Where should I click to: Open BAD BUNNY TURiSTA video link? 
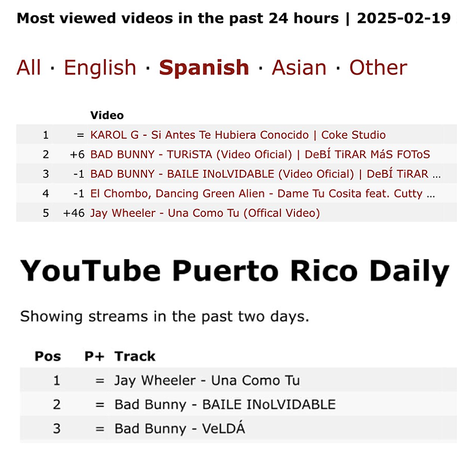[x=260, y=154]
